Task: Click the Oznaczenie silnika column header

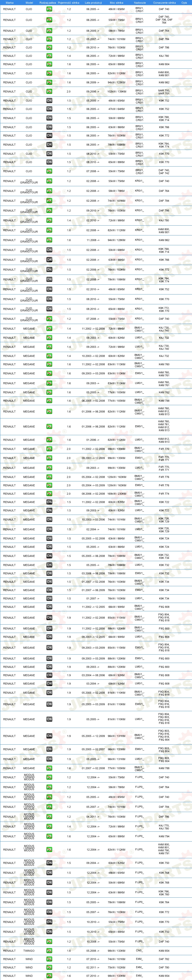Action: click(164, 3)
